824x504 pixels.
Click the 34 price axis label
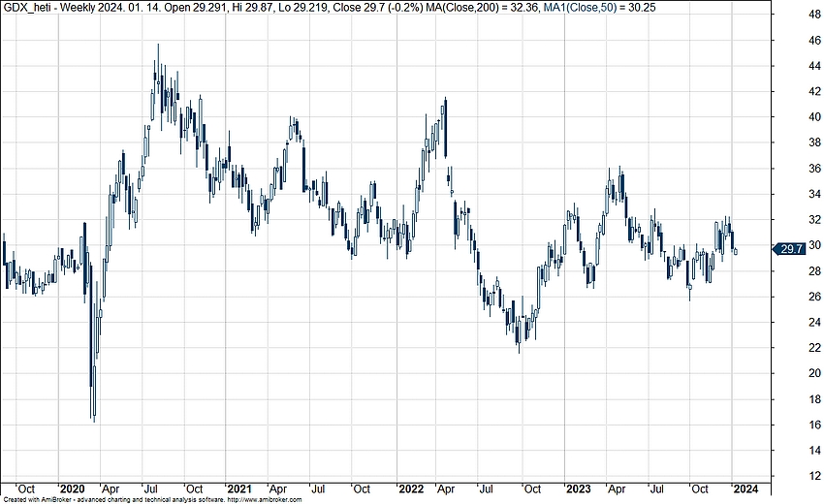point(814,195)
